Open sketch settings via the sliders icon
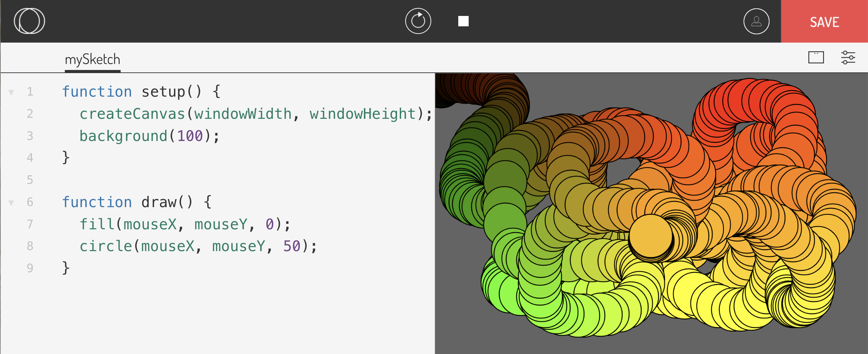Viewport: 868px width, 354px height. [848, 57]
